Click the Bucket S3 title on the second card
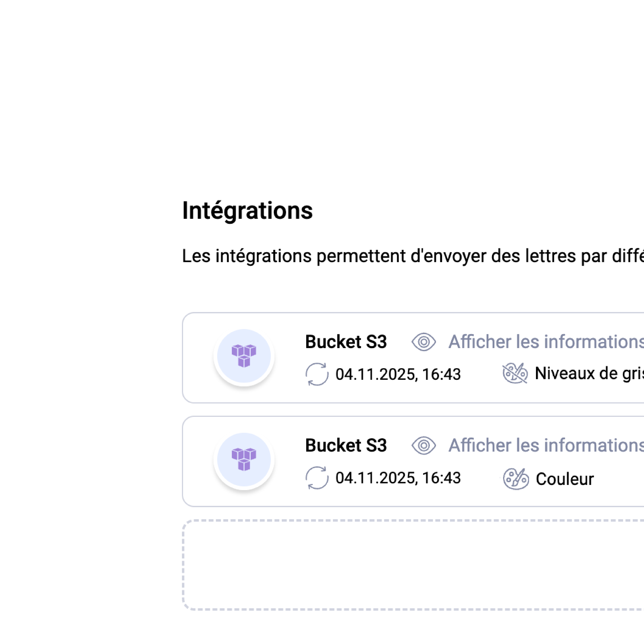The width and height of the screenshot is (644, 644). click(x=346, y=445)
